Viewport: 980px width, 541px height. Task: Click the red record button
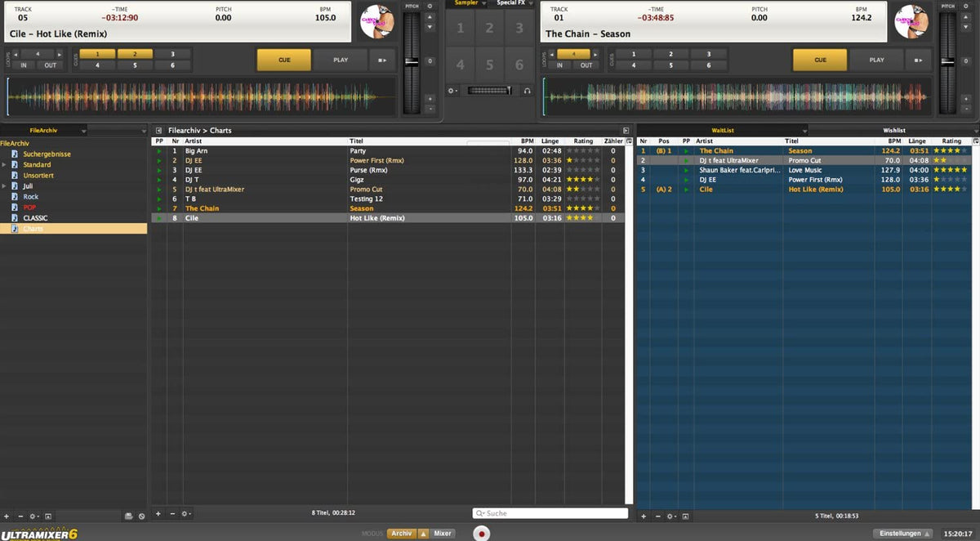[482, 534]
